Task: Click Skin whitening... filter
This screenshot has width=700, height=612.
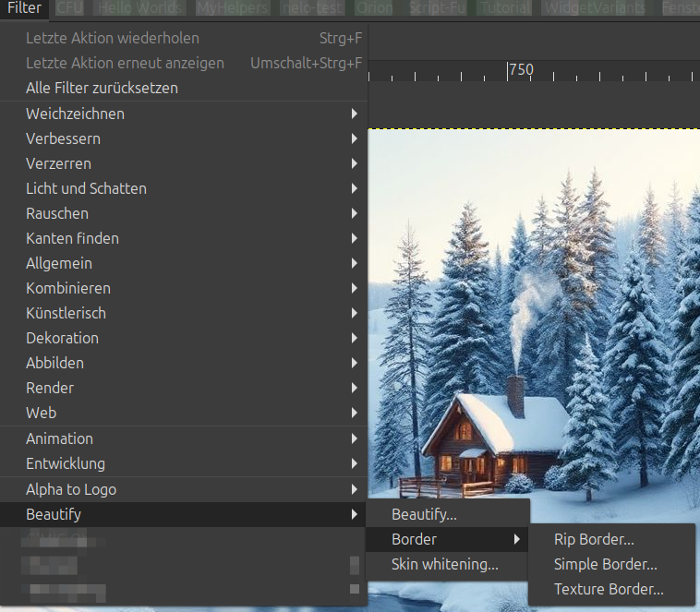Action: click(444, 564)
